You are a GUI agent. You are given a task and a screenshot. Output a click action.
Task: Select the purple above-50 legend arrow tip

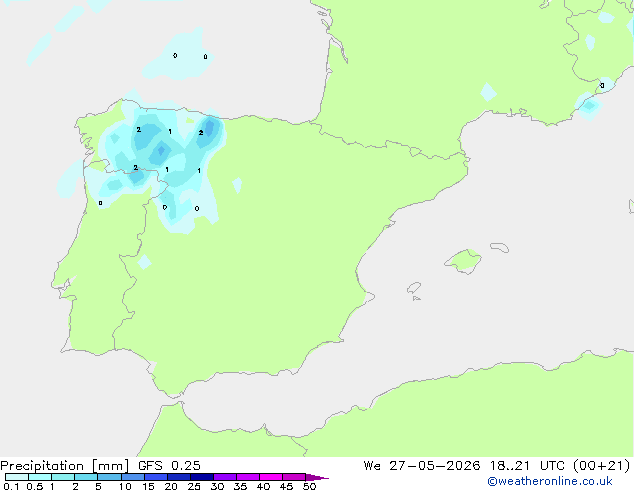[317, 477]
